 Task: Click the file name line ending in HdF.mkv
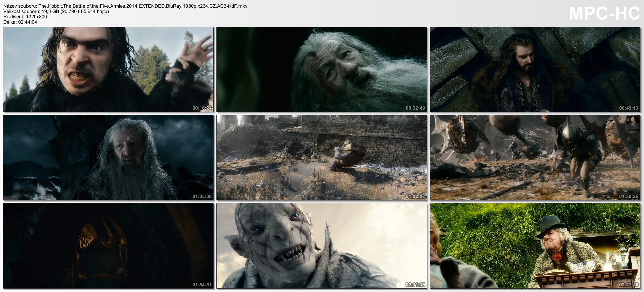(125, 6)
